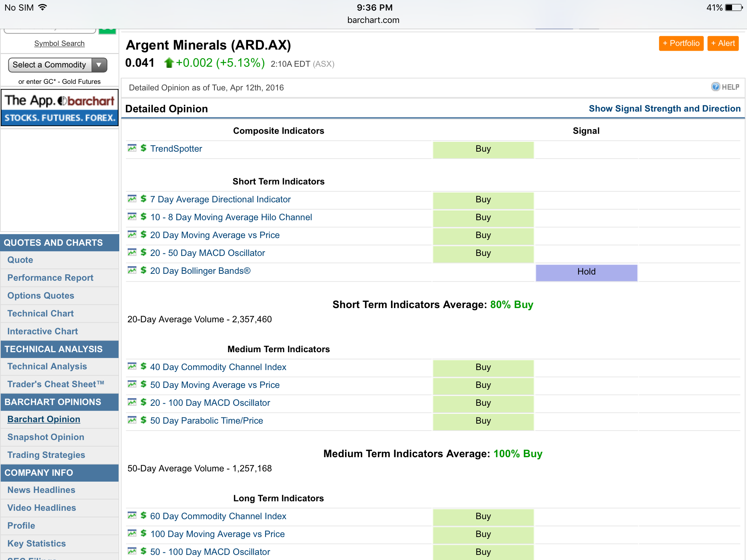
Task: Click dollar icon for 7 Day Average Directional Indicator
Action: [143, 199]
